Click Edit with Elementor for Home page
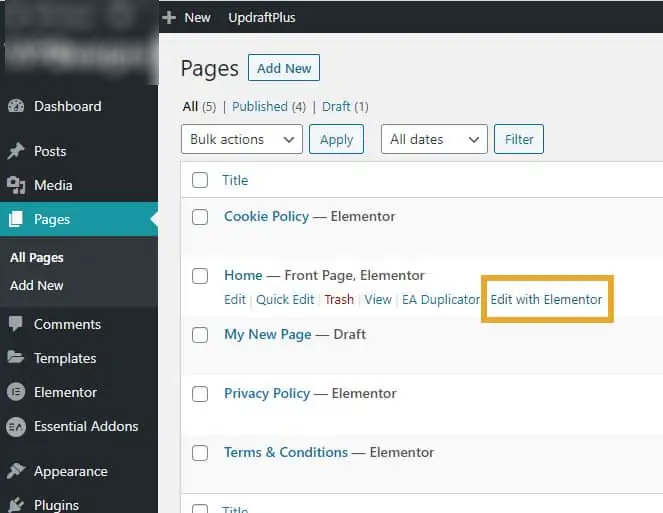This screenshot has width=663, height=513. (546, 299)
